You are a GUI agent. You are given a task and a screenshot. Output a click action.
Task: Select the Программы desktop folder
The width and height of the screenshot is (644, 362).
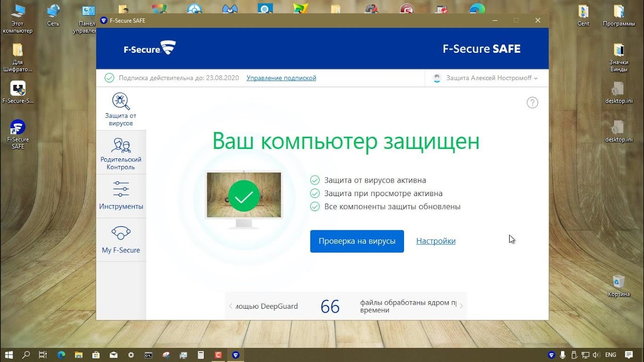click(619, 15)
